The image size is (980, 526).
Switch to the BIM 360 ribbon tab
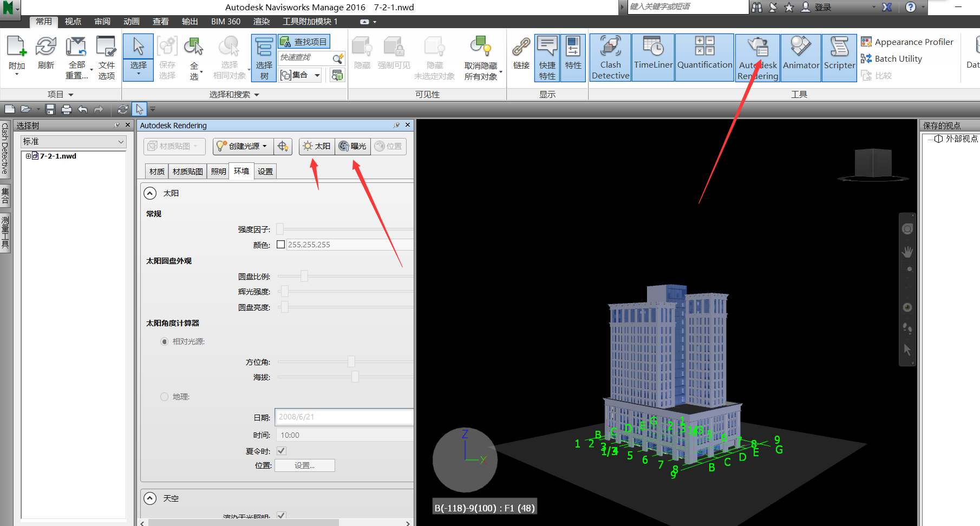point(226,22)
